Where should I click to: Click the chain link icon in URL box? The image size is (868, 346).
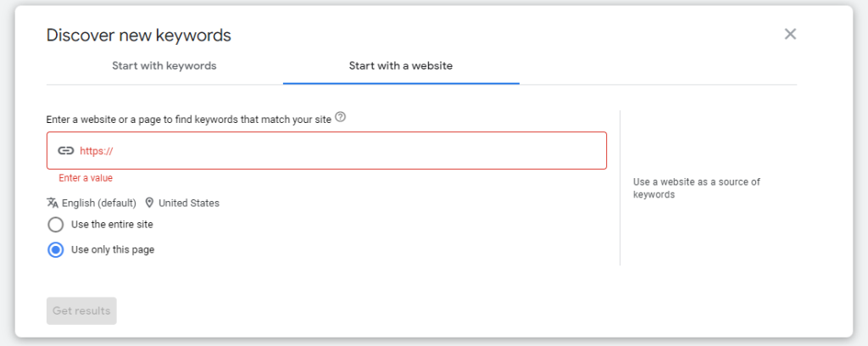pyautogui.click(x=66, y=151)
